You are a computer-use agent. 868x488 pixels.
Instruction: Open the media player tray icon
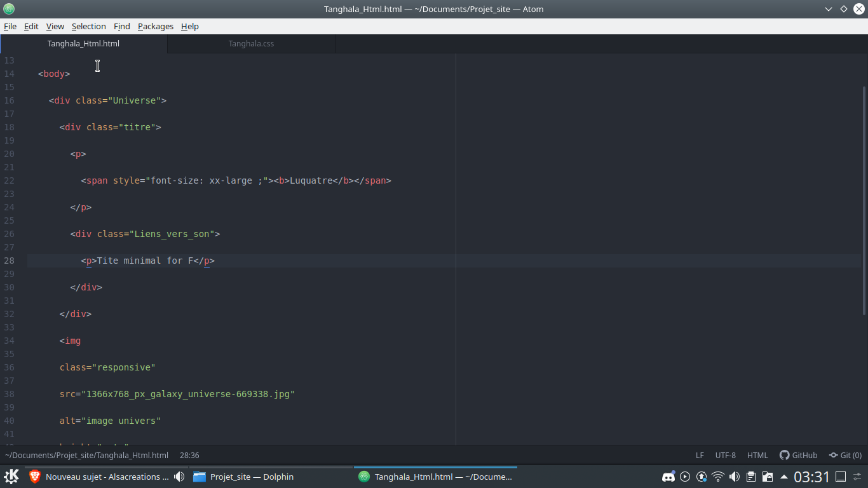685,477
